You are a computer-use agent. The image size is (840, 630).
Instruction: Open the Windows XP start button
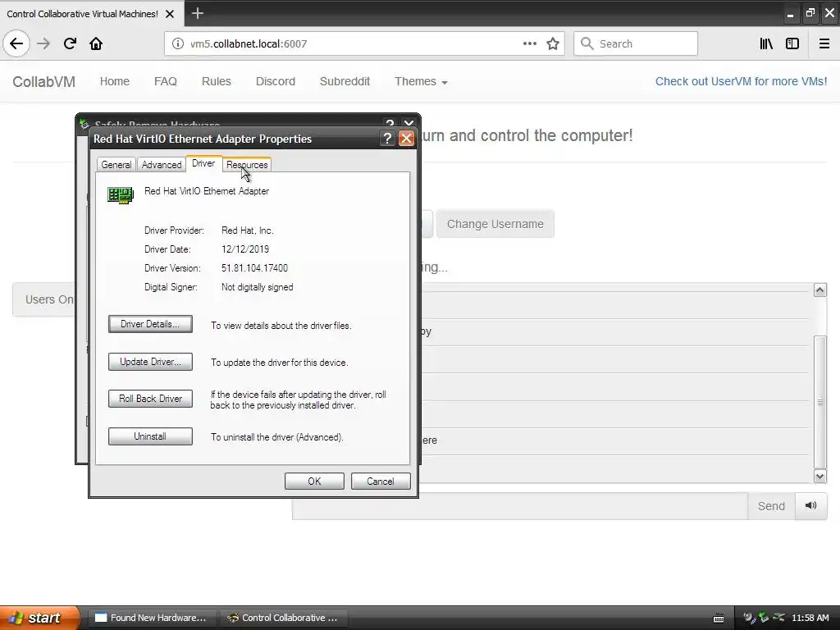tap(39, 618)
